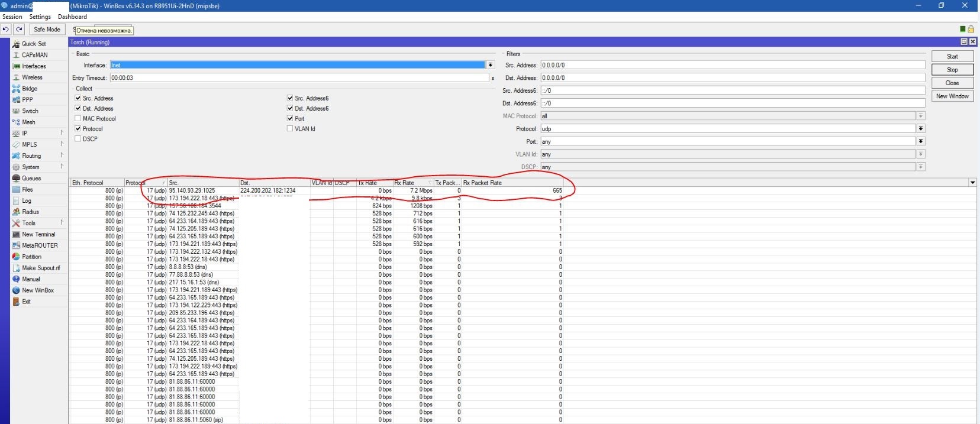Open Files from the sidebar
Image resolution: width=980 pixels, height=424 pixels.
click(16, 189)
